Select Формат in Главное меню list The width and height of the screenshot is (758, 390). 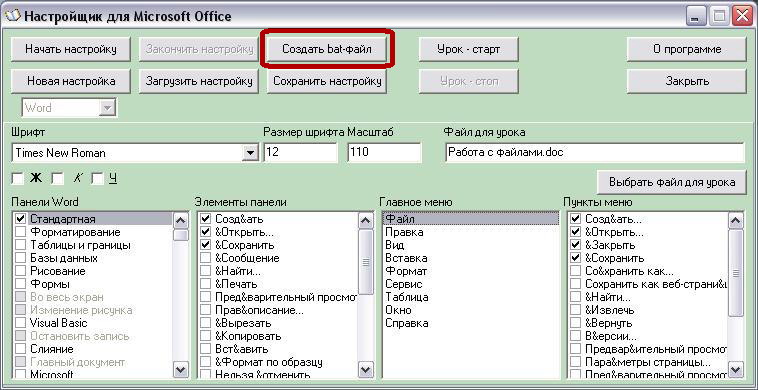[470, 271]
